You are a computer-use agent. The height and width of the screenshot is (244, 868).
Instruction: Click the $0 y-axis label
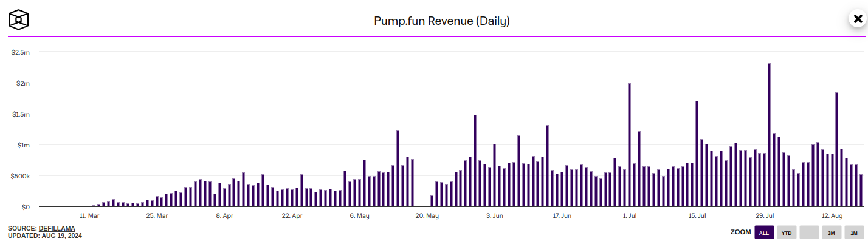point(26,207)
